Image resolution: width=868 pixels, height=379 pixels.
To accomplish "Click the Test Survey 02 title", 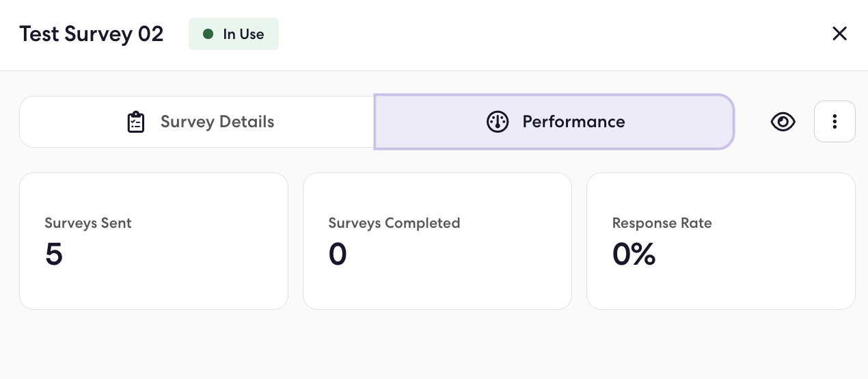I will click(92, 34).
